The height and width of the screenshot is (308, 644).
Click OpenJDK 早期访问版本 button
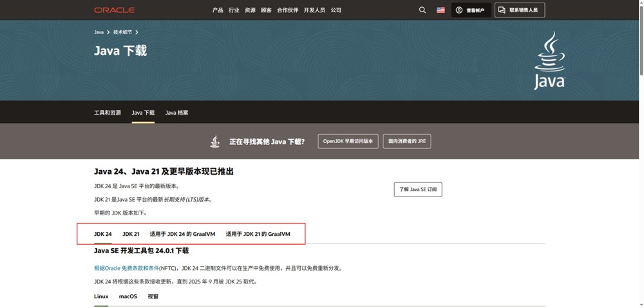(348, 141)
